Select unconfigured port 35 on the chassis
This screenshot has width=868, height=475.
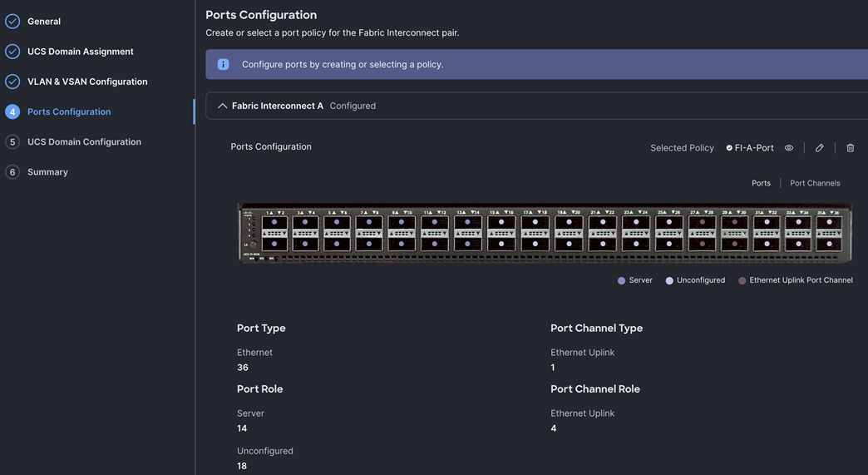tap(829, 222)
